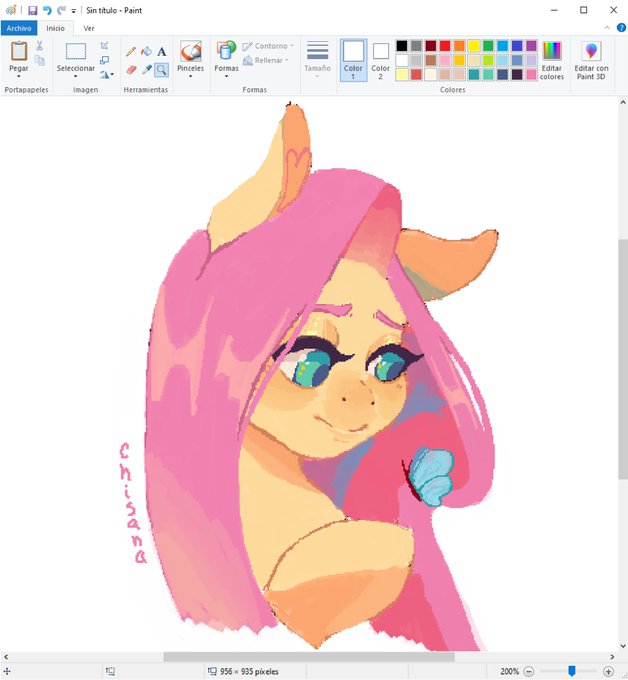Click the Save icon in the title bar

pyautogui.click(x=33, y=10)
